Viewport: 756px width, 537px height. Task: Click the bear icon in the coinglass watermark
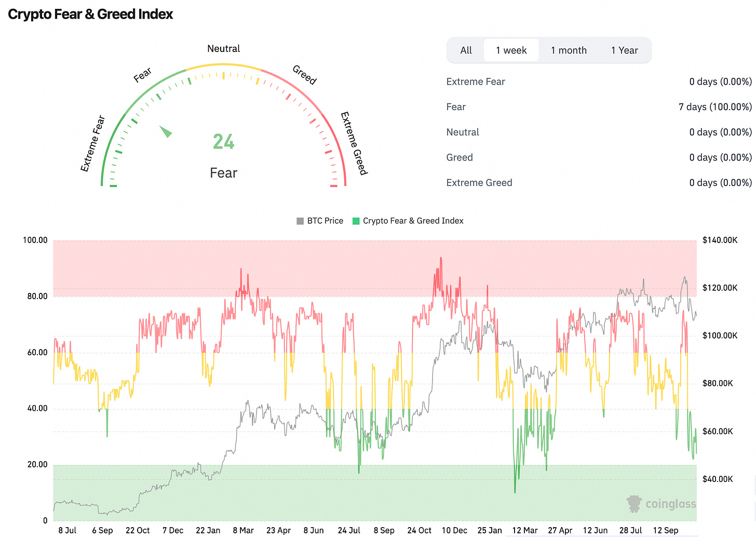point(633,503)
